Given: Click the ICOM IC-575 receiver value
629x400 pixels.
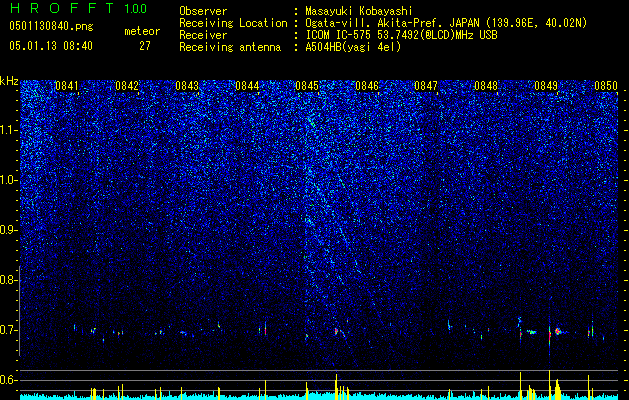Looking at the screenshot, I should point(401,35).
